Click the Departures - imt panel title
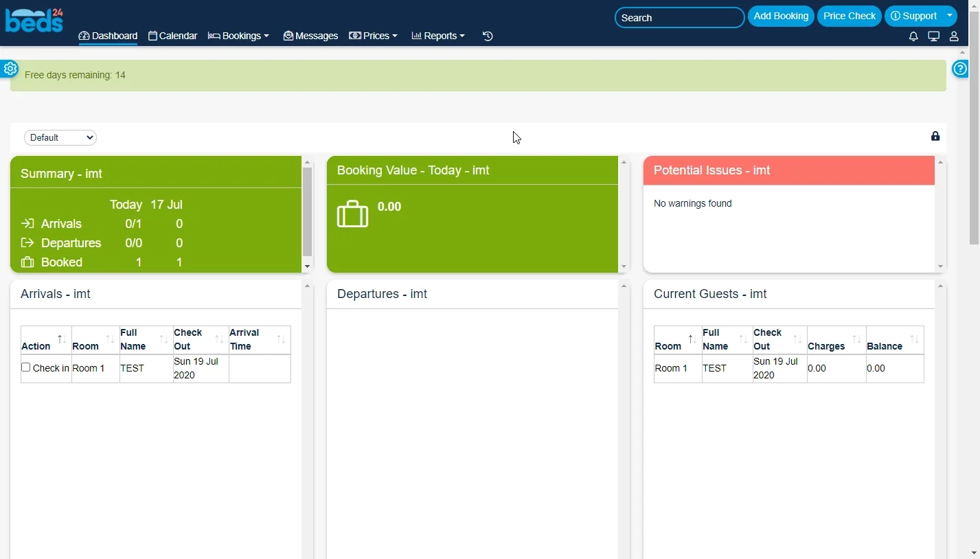 click(x=382, y=294)
